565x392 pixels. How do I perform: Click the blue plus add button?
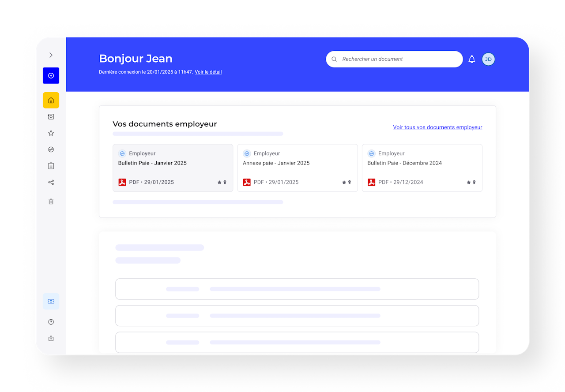tap(51, 75)
